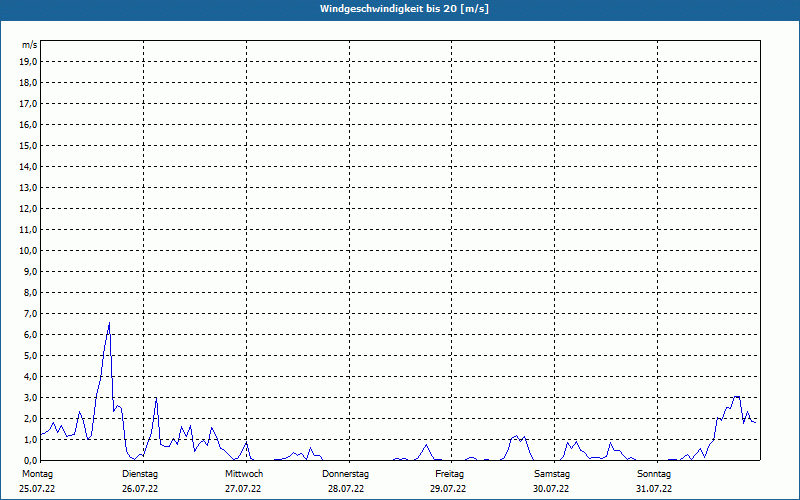Select the 4,0 y-axis label
800x500 pixels.
[30, 377]
